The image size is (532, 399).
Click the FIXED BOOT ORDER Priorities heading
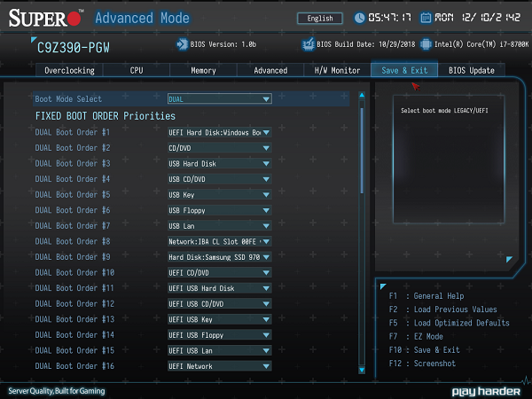click(x=106, y=116)
